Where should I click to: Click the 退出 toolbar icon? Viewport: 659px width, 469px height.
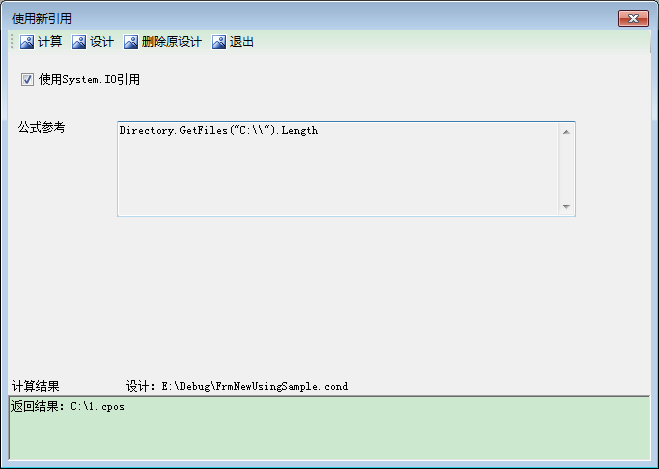(219, 42)
